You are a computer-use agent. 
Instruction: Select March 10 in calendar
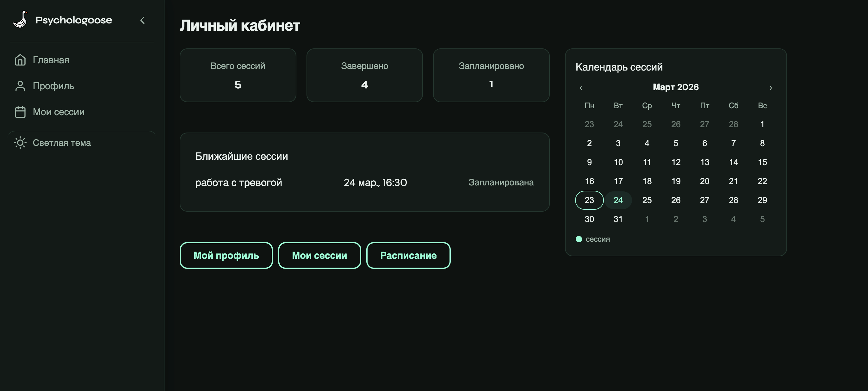(618, 162)
